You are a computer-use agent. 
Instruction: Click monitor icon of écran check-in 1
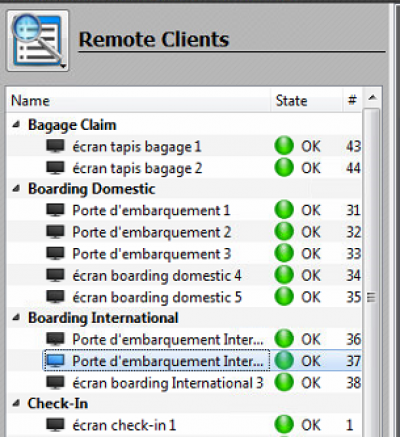[x=55, y=425]
